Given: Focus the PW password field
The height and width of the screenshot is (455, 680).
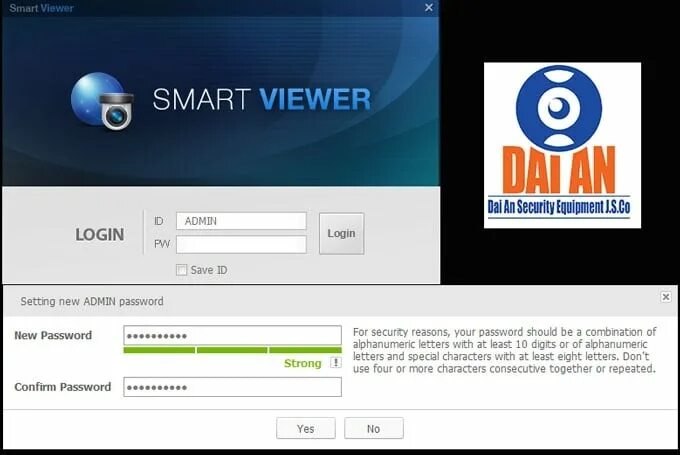Looking at the screenshot, I should [x=241, y=244].
